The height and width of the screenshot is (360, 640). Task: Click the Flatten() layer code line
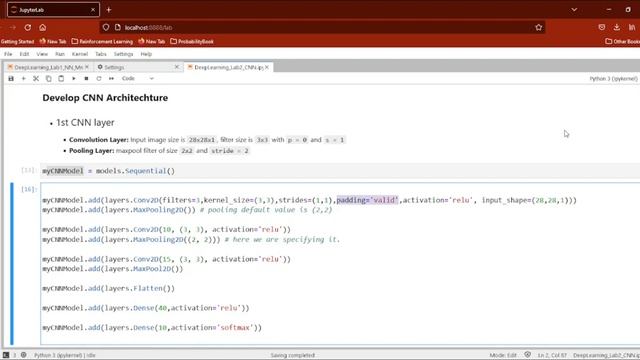point(109,289)
